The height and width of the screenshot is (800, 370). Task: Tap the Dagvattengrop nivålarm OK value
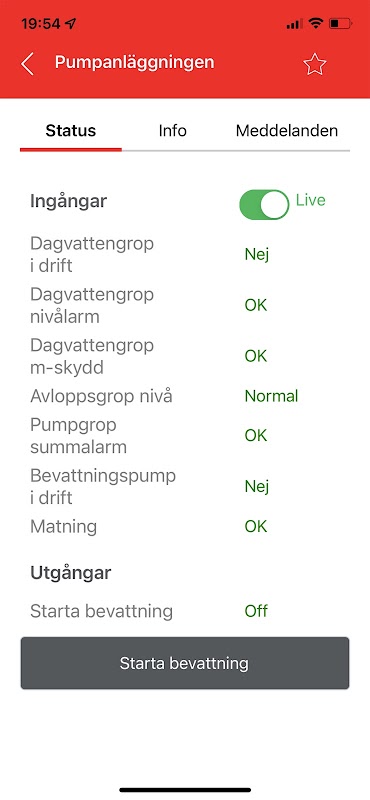pos(256,305)
